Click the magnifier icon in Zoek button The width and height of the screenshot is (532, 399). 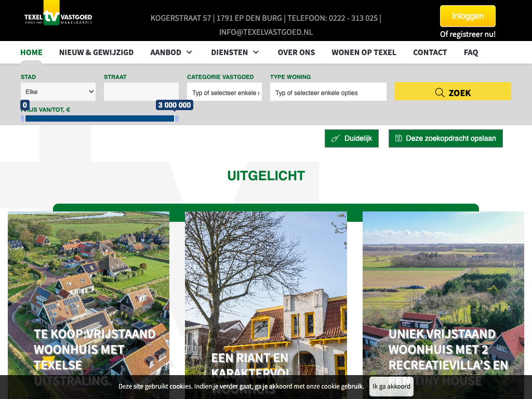[440, 92]
